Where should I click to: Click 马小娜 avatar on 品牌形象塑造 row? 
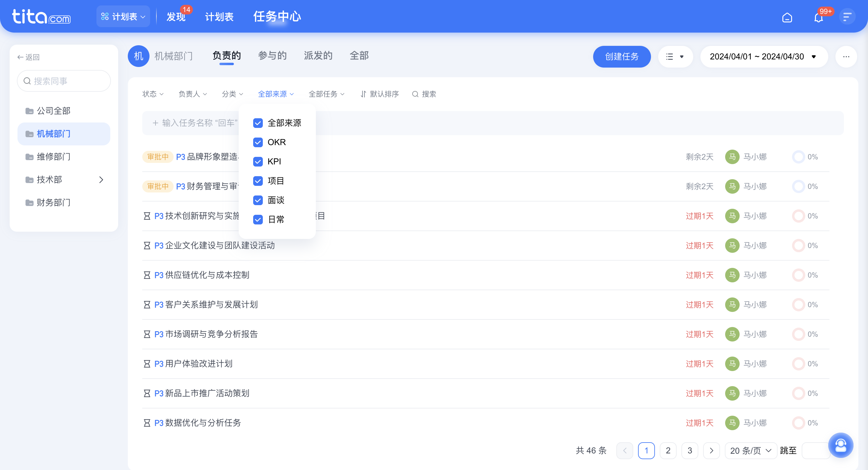[732, 157]
